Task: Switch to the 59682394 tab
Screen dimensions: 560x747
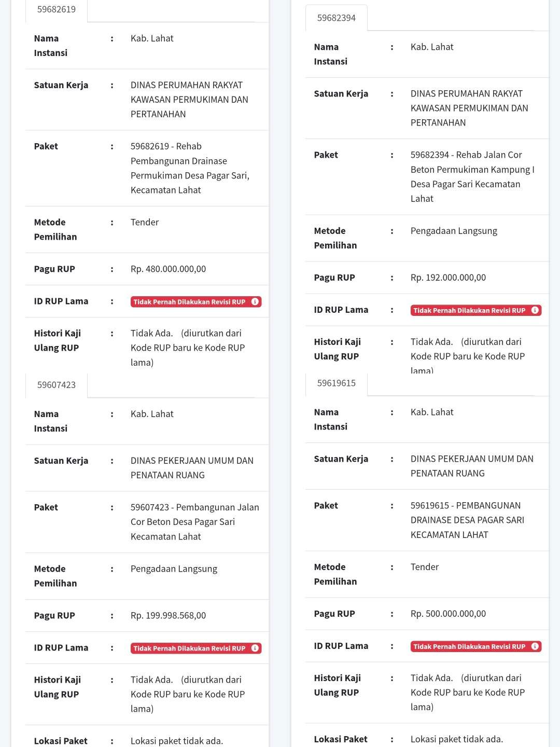Action: (x=337, y=18)
